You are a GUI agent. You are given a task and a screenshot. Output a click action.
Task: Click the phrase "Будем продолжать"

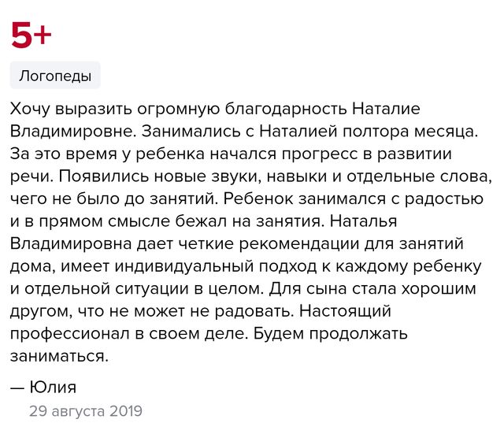(x=331, y=334)
